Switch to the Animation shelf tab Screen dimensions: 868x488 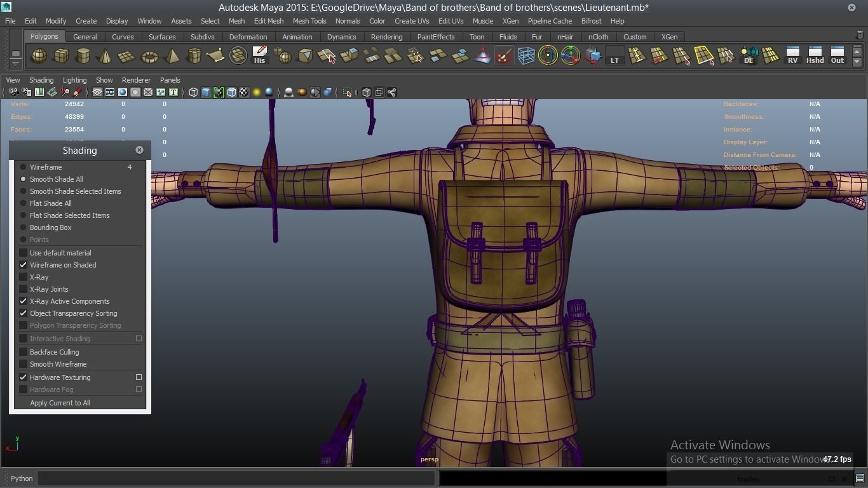[x=297, y=37]
